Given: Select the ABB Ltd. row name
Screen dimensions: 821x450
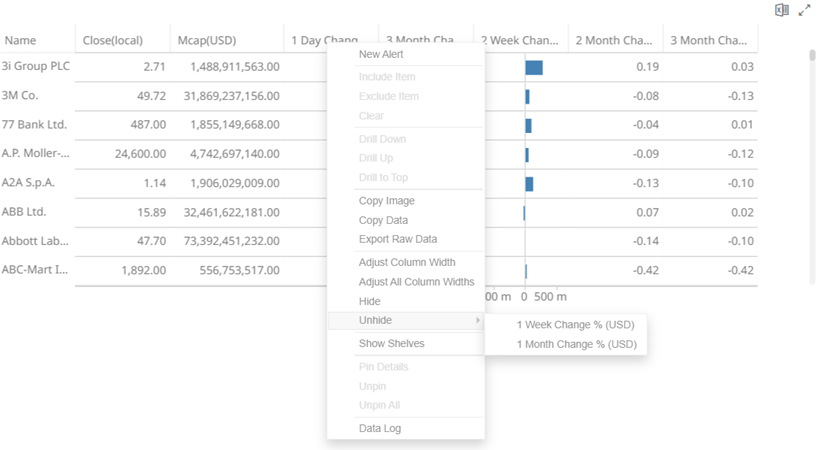Looking at the screenshot, I should point(24,212).
